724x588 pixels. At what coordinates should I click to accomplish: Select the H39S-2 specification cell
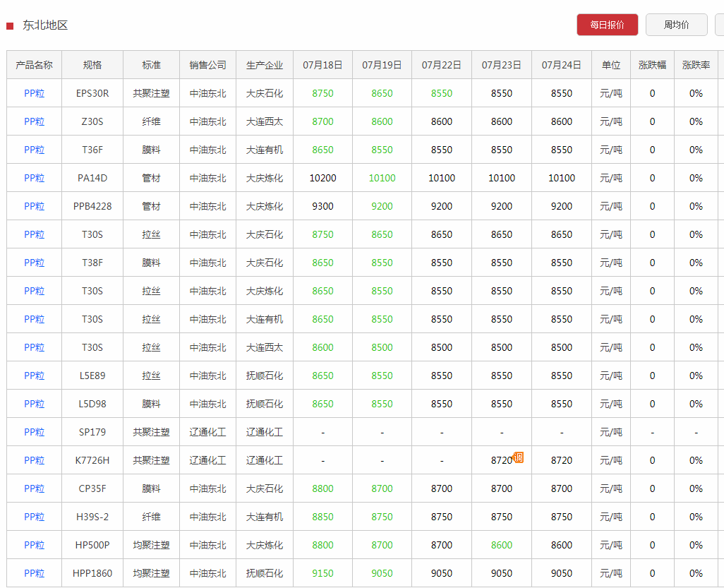[x=92, y=517]
